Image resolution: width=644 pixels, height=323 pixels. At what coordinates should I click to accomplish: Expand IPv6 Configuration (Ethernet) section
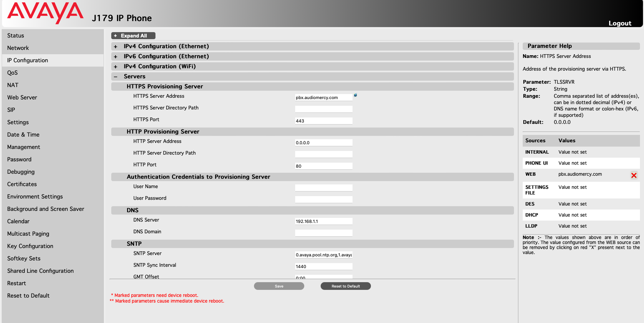point(312,56)
